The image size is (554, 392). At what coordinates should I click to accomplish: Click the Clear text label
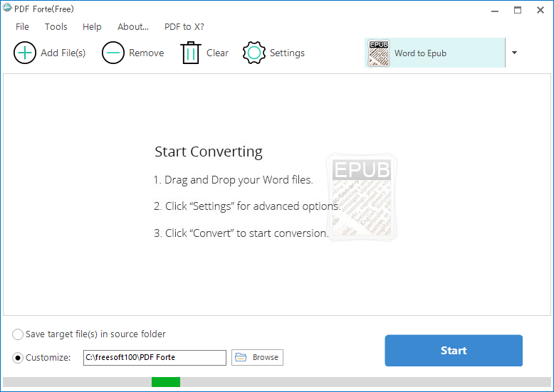pos(218,53)
